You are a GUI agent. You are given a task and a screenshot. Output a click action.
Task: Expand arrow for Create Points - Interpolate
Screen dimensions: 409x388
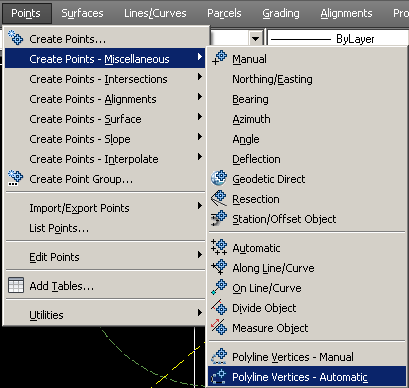coord(199,157)
